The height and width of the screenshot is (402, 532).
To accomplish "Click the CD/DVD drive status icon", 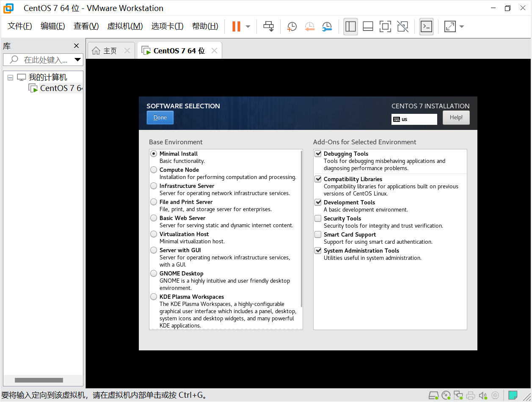I will coord(446,395).
